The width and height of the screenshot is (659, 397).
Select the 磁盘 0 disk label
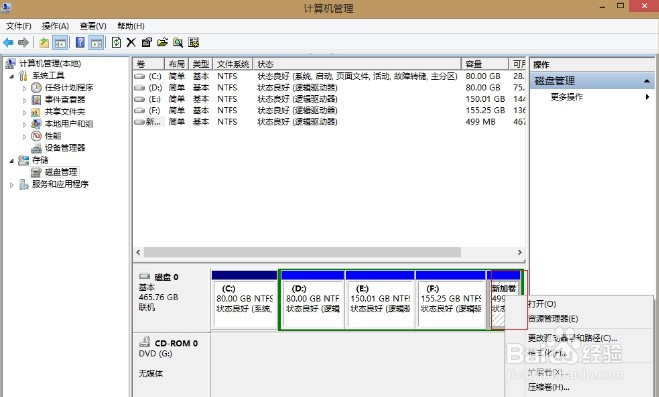[x=171, y=300]
